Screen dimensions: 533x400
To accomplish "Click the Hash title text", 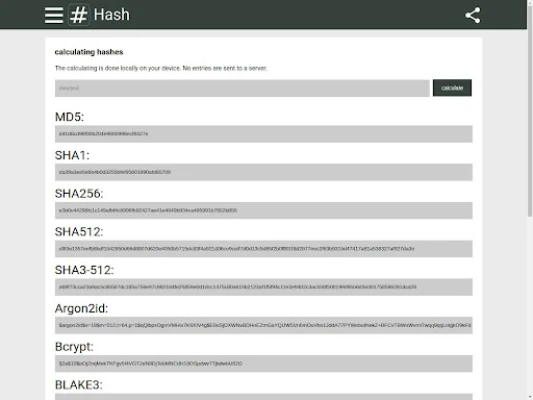I will point(112,15).
